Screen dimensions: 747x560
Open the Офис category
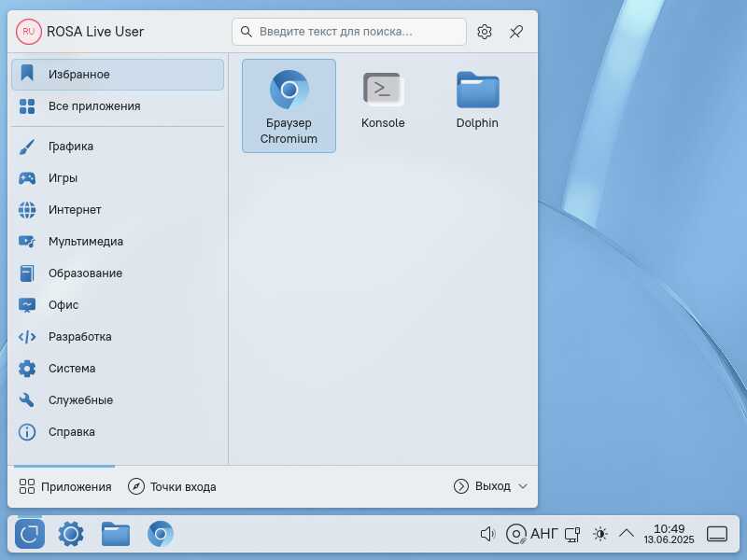(x=118, y=305)
